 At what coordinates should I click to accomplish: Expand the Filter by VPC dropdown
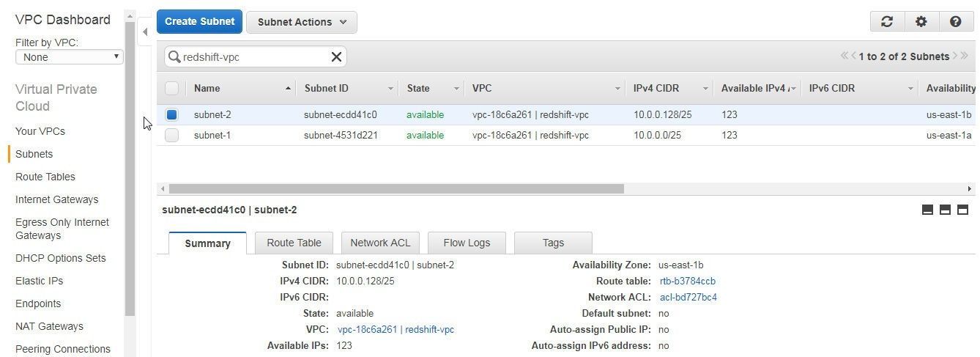(69, 57)
